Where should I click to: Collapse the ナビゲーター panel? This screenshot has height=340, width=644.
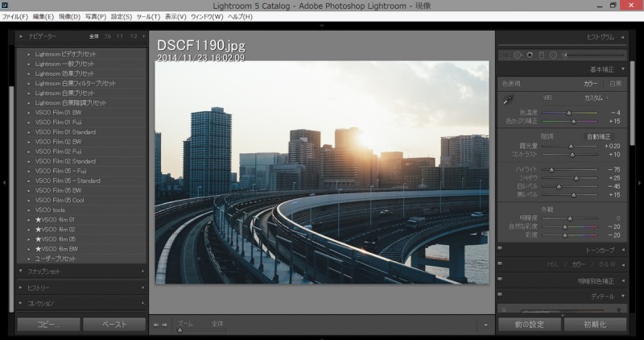click(21, 36)
